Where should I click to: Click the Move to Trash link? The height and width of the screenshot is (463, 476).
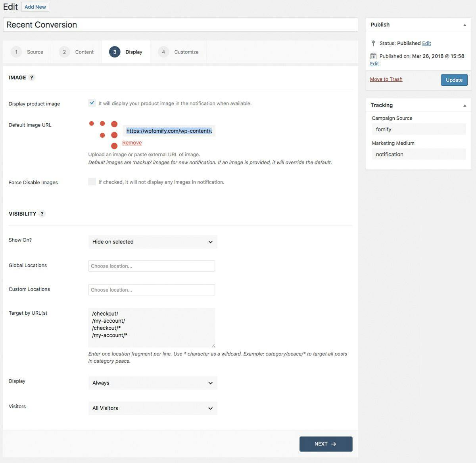386,79
